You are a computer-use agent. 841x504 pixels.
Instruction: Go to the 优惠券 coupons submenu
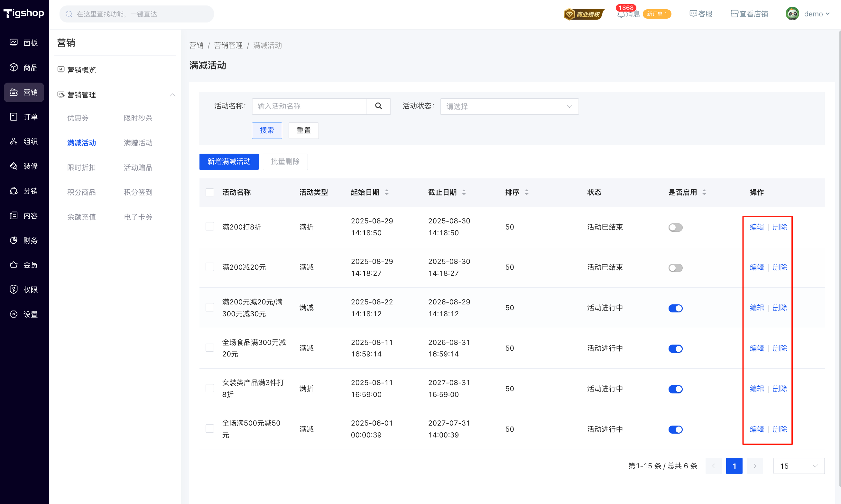coord(78,118)
